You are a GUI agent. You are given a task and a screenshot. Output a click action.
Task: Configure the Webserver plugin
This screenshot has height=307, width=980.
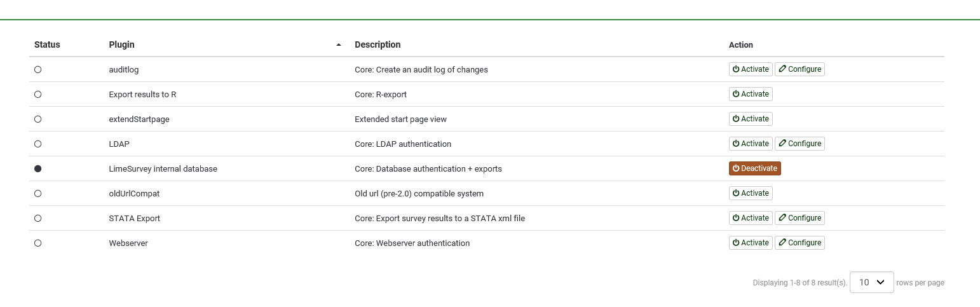[800, 243]
